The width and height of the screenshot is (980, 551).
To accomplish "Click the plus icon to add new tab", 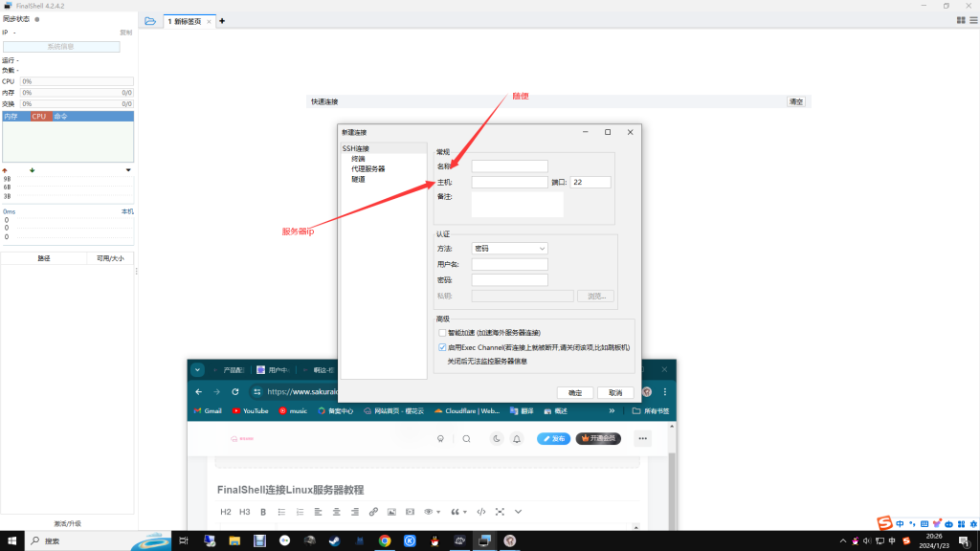I will (222, 21).
